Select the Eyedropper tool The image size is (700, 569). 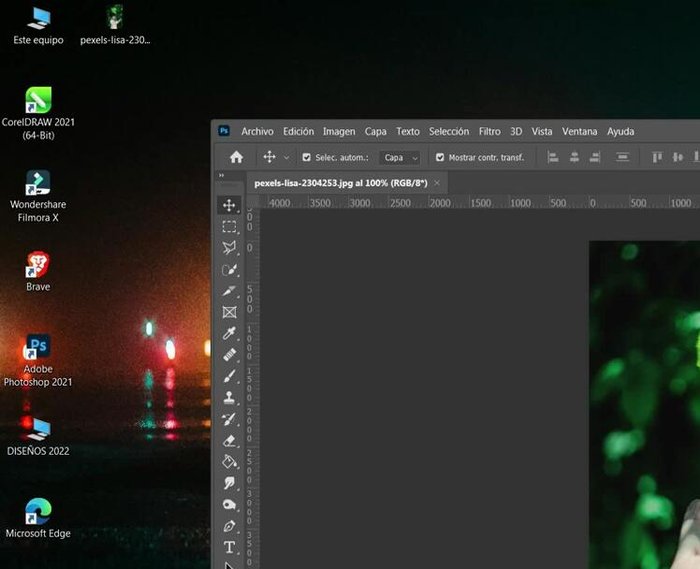click(x=229, y=333)
